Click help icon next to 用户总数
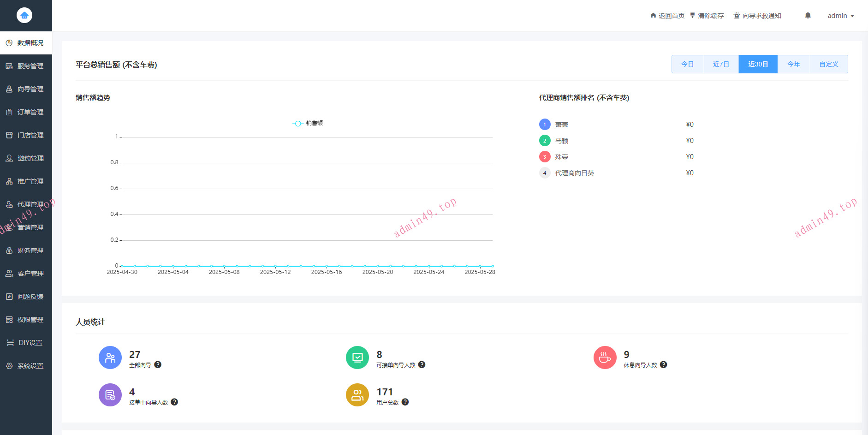The image size is (868, 435). [x=405, y=402]
